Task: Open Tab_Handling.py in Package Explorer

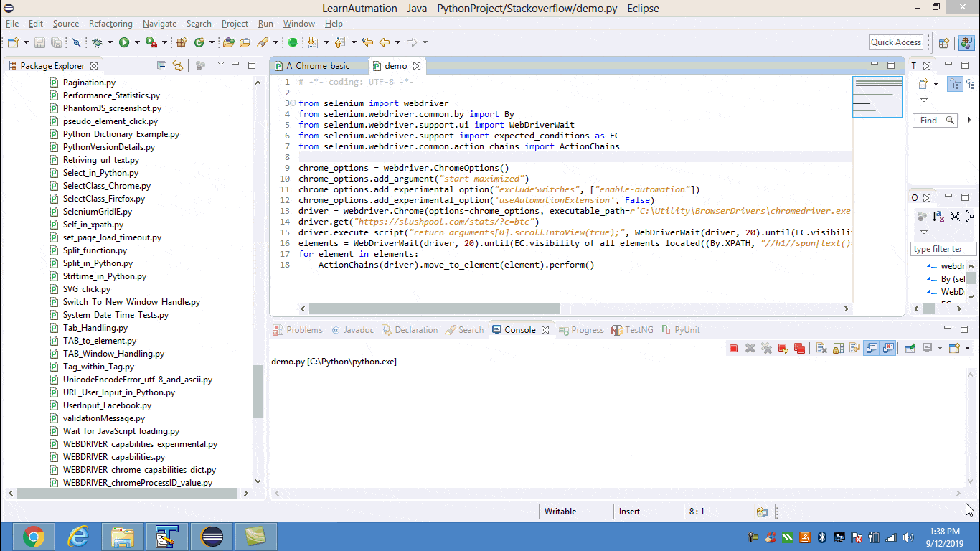Action: [95, 328]
